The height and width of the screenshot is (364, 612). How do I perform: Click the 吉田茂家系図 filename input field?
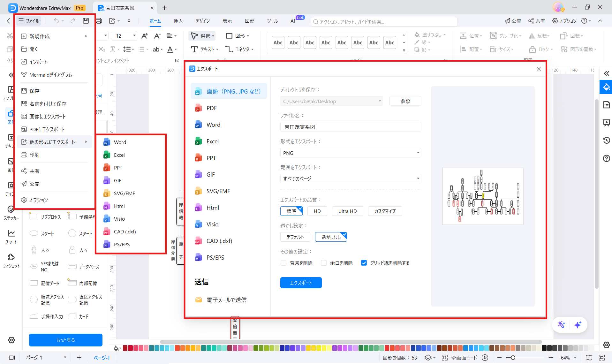[x=350, y=127]
